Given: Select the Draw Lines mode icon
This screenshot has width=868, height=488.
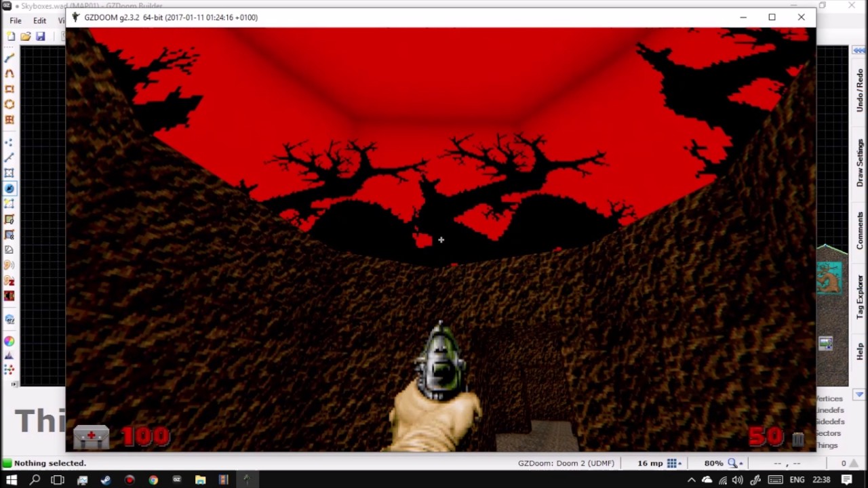Looking at the screenshot, I should (x=9, y=58).
